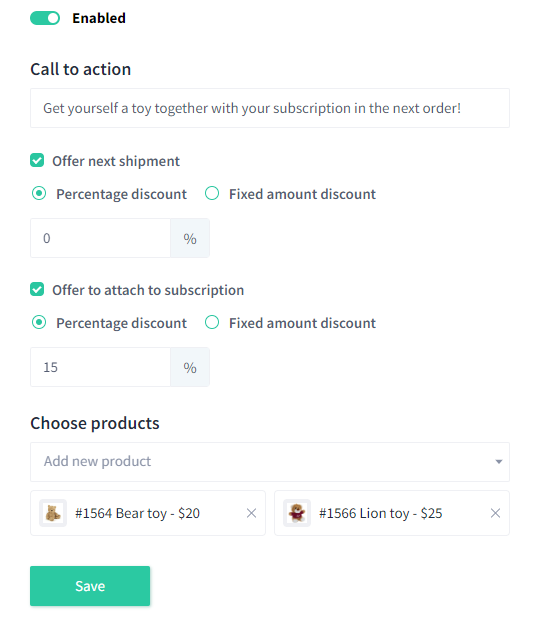Select Percentage discount for subscription attach
542x624 pixels.
pos(39,323)
